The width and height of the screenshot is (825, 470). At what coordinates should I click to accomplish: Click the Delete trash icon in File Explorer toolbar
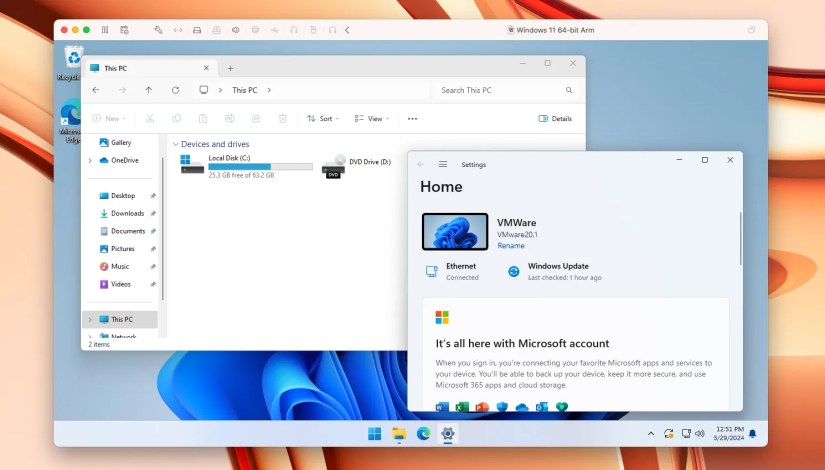coord(283,118)
